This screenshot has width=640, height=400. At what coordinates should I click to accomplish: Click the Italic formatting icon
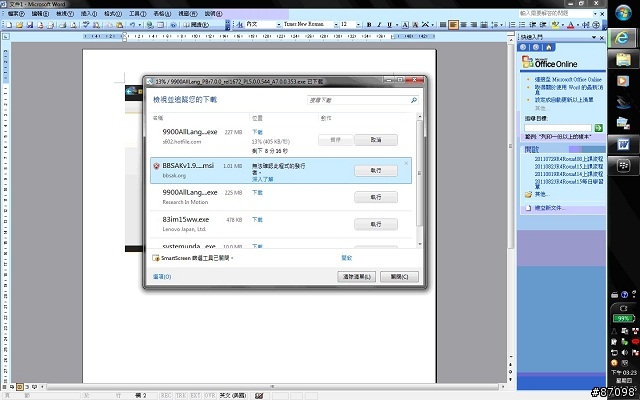point(379,25)
